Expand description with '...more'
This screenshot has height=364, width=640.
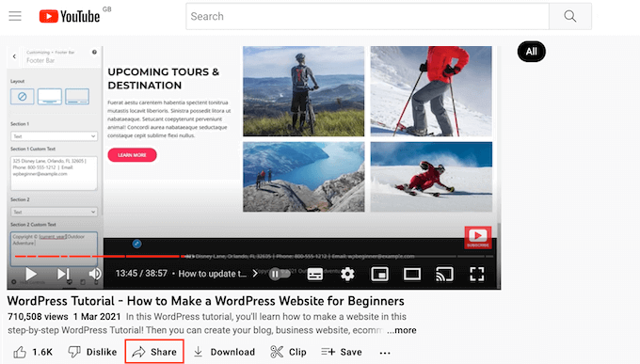(402, 330)
